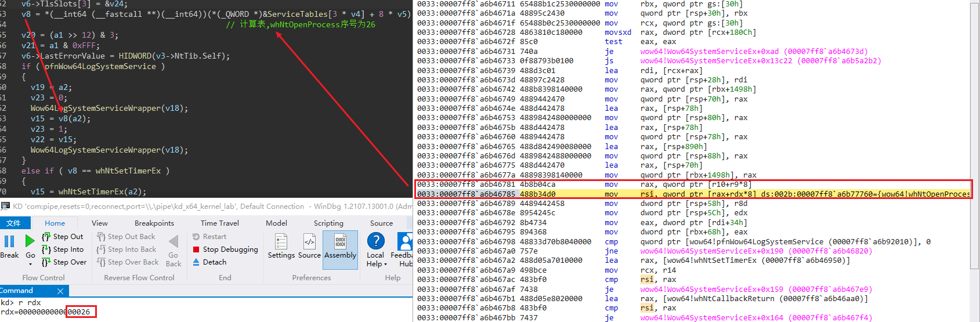Viewport: 980px width, 322px height.
Task: Click lea rax whNtCallbackReturn instruction
Action: (642, 299)
